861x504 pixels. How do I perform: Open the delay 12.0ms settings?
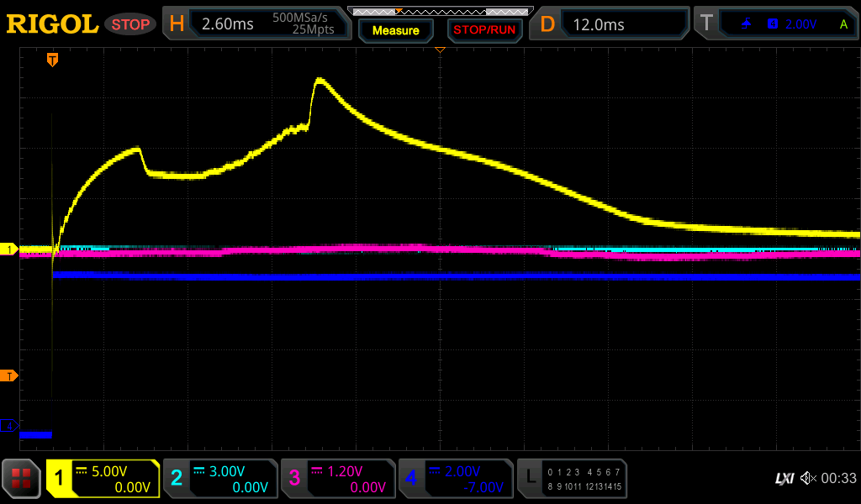point(612,24)
